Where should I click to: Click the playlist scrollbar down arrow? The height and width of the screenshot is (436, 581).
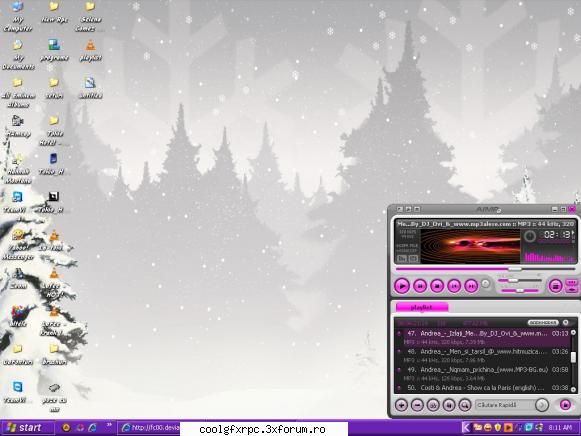pyautogui.click(x=573, y=389)
